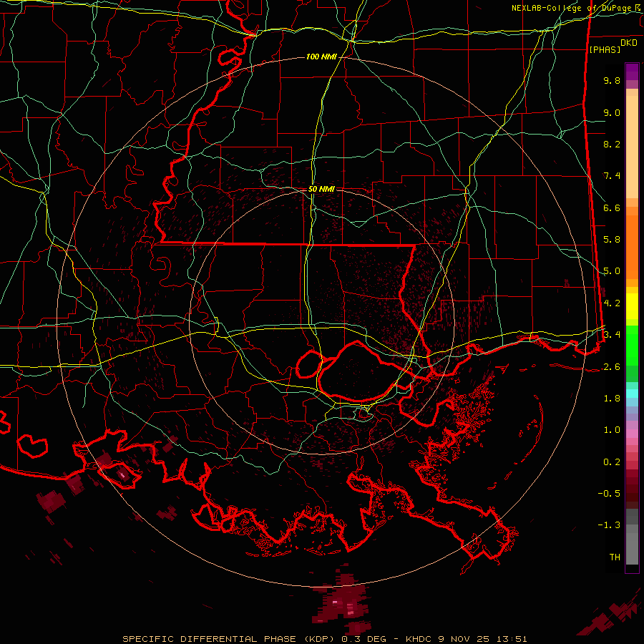Select the 8.2 value on the legend

[612, 144]
